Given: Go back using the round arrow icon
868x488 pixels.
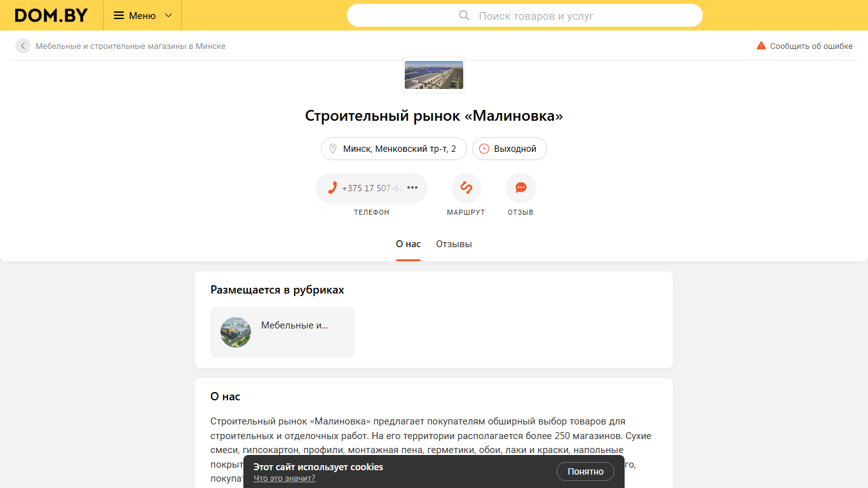Looking at the screenshot, I should [x=23, y=46].
